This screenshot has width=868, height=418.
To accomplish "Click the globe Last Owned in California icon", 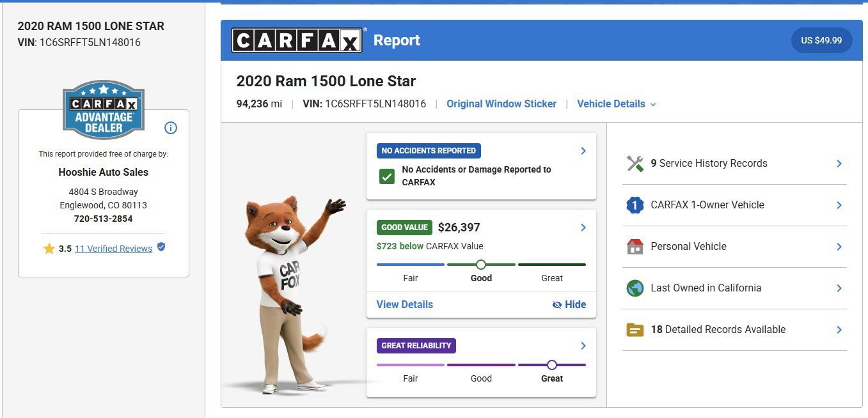I will point(635,288).
